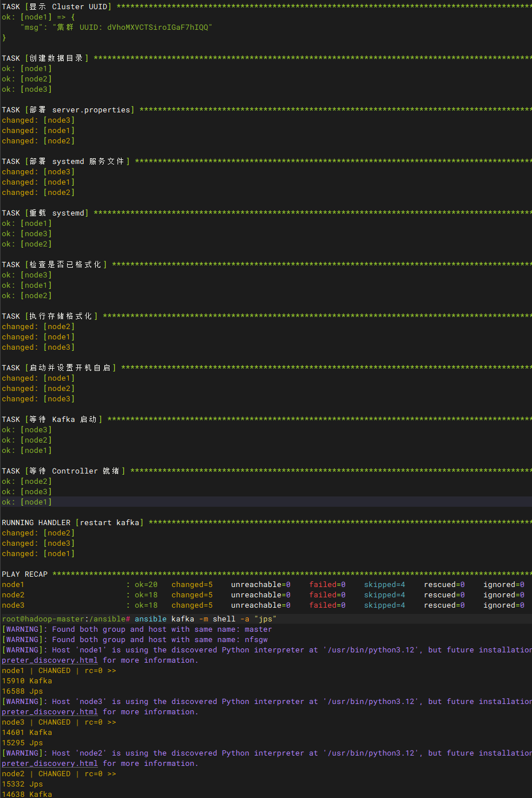Click 'ok=18' in node3 recap row

coord(146,605)
